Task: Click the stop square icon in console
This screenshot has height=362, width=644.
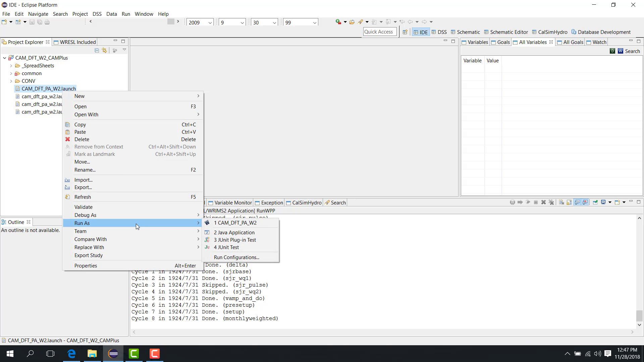Action: [x=536, y=202]
